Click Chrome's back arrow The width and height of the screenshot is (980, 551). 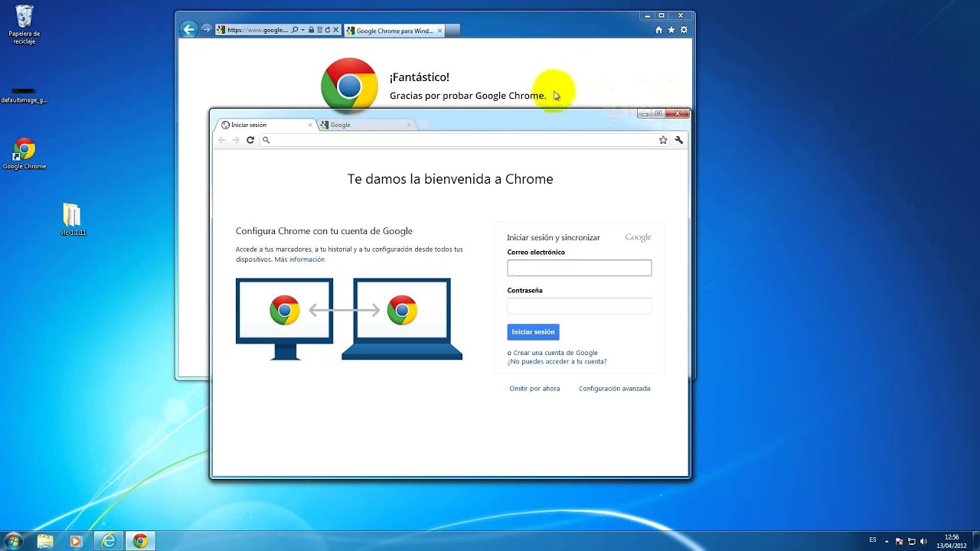[x=222, y=140]
